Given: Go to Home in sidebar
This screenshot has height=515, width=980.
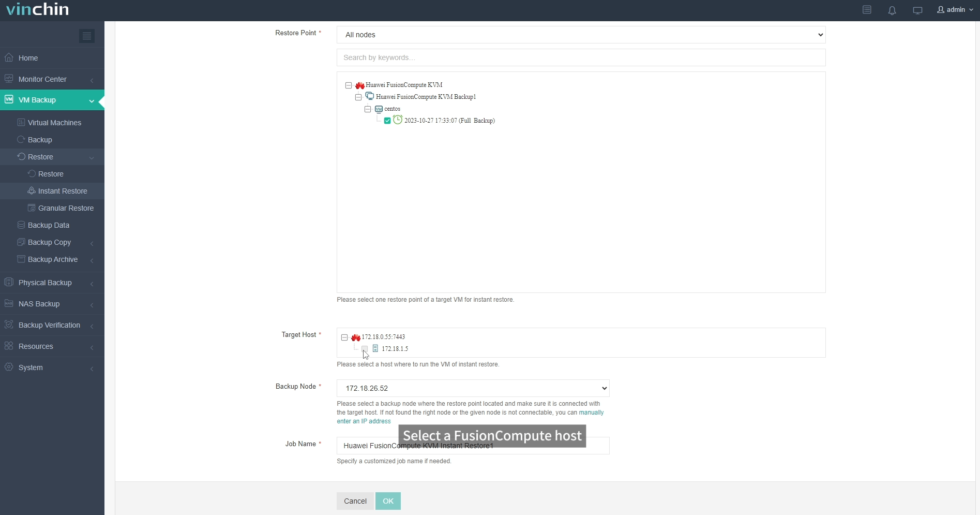Looking at the screenshot, I should coord(52,58).
